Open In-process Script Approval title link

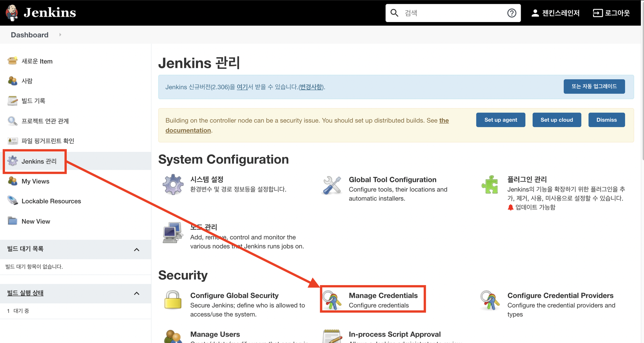tap(395, 334)
